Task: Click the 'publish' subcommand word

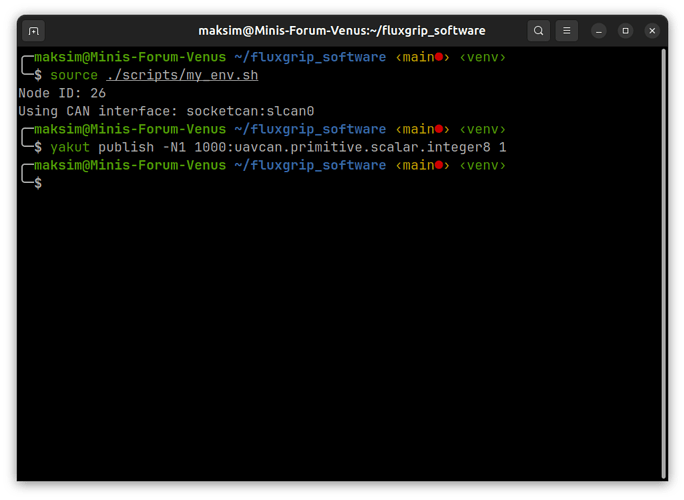Action: [126, 147]
